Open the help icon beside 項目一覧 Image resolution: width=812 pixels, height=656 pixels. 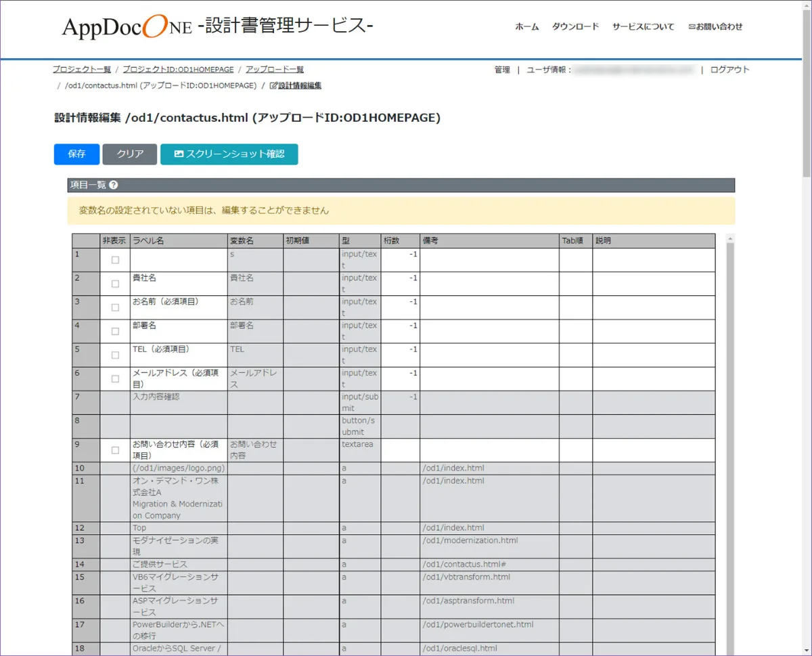point(114,185)
